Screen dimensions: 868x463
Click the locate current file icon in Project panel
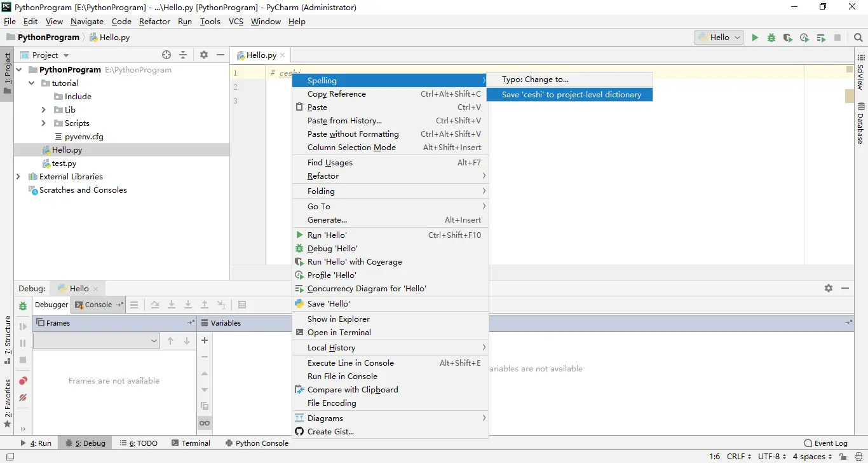[166, 55]
